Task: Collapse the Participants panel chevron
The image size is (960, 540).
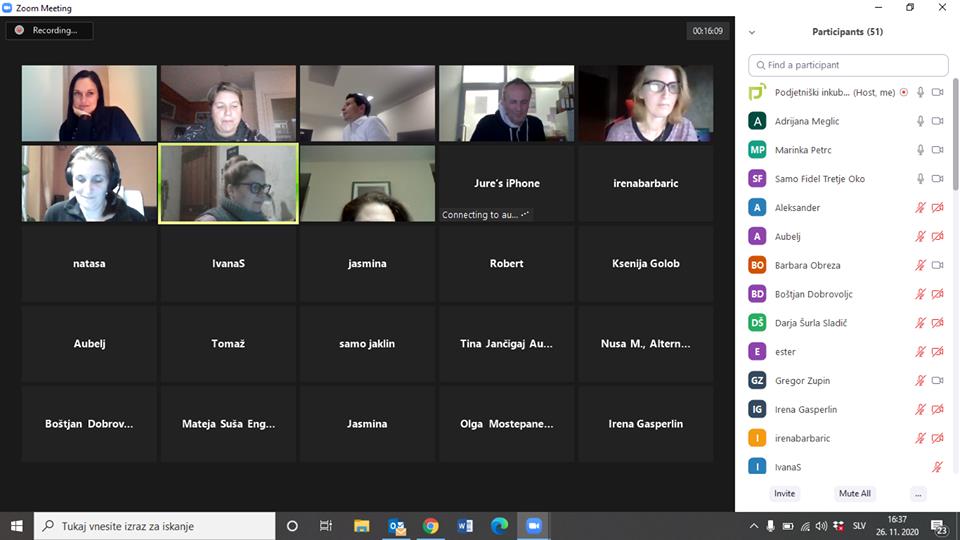Action: (752, 32)
